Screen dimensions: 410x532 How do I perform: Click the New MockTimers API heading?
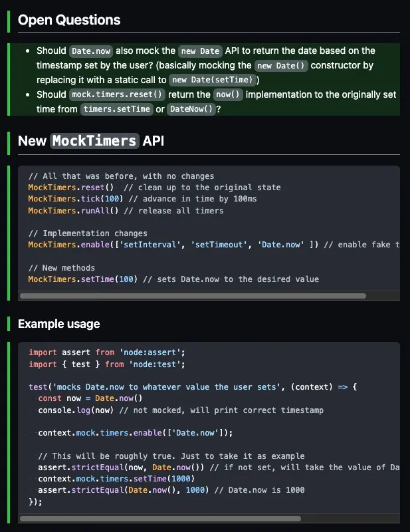[91, 141]
